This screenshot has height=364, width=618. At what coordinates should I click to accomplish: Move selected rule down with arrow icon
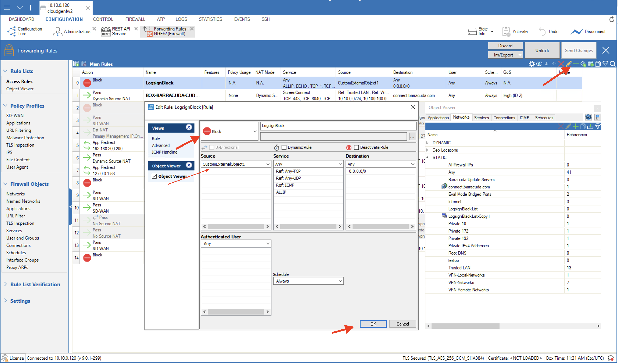pos(546,64)
